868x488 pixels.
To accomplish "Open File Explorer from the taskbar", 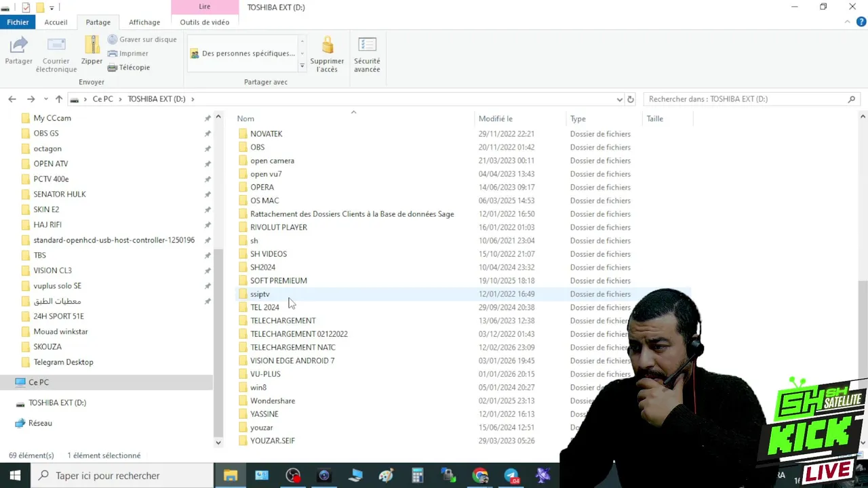I will tap(231, 475).
